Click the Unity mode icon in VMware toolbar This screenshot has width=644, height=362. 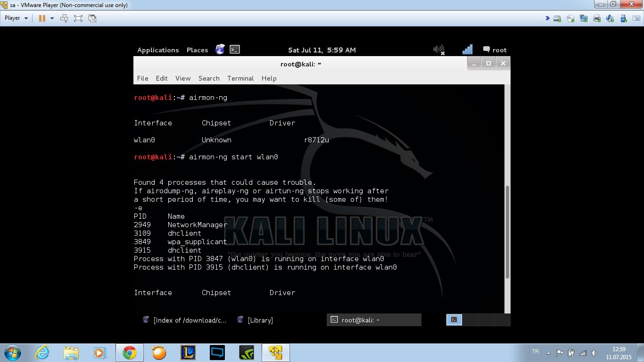[92, 18]
